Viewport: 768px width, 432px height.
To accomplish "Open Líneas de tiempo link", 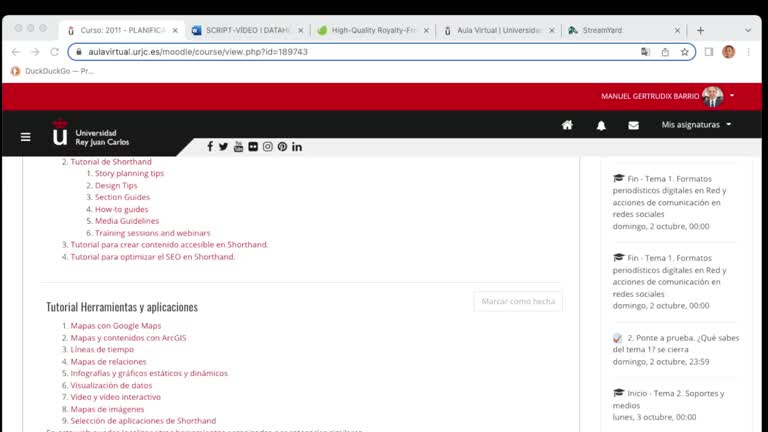I will (102, 350).
